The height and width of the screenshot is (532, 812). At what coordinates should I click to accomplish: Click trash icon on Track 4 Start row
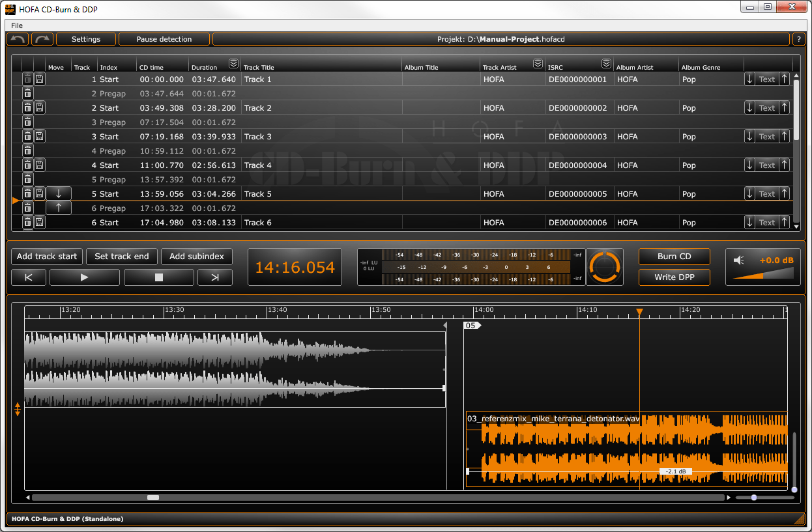pyautogui.click(x=28, y=165)
